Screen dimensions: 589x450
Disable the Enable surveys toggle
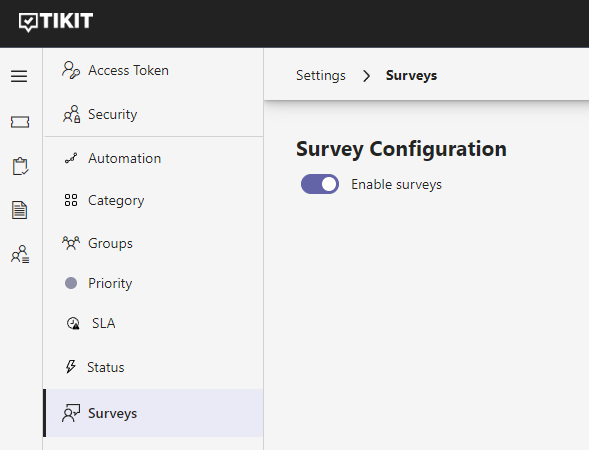click(x=320, y=184)
